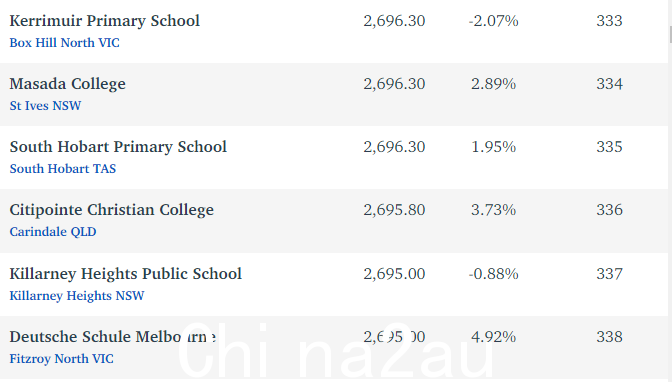Screen dimensions: 672x382
Task: Select the Kerrimuir Primary School name
Action: (105, 21)
